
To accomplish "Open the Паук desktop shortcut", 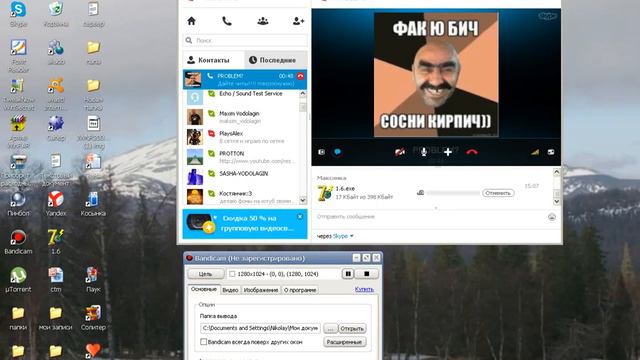I will (x=93, y=280).
